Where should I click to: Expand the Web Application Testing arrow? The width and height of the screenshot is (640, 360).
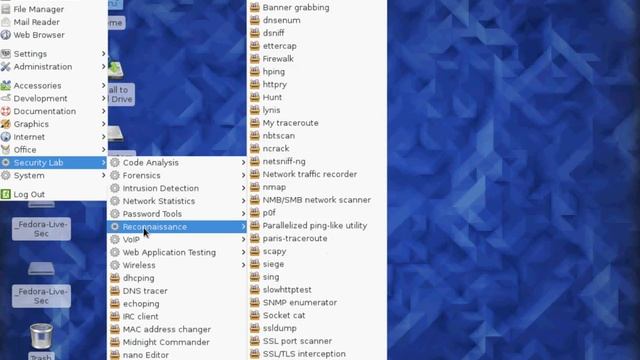click(x=243, y=252)
